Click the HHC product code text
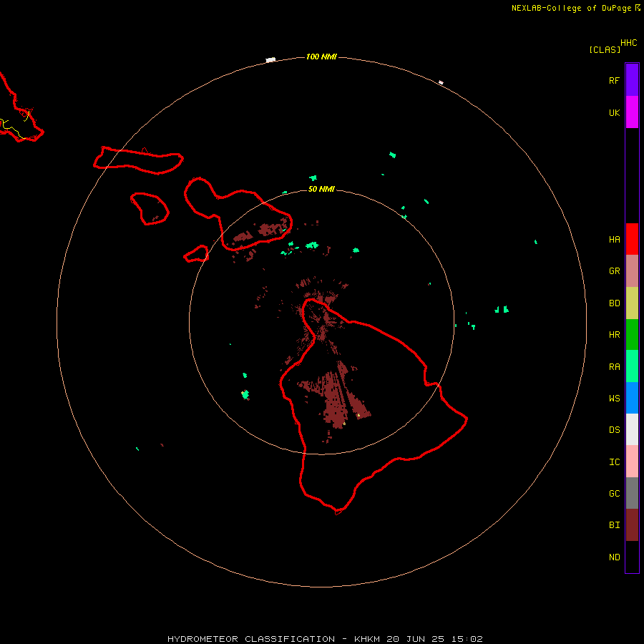This screenshot has width=644, height=644. click(628, 43)
